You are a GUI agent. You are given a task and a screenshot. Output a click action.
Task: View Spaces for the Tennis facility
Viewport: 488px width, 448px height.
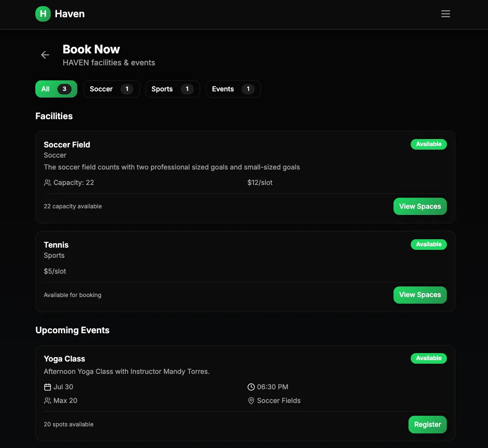tap(420, 295)
